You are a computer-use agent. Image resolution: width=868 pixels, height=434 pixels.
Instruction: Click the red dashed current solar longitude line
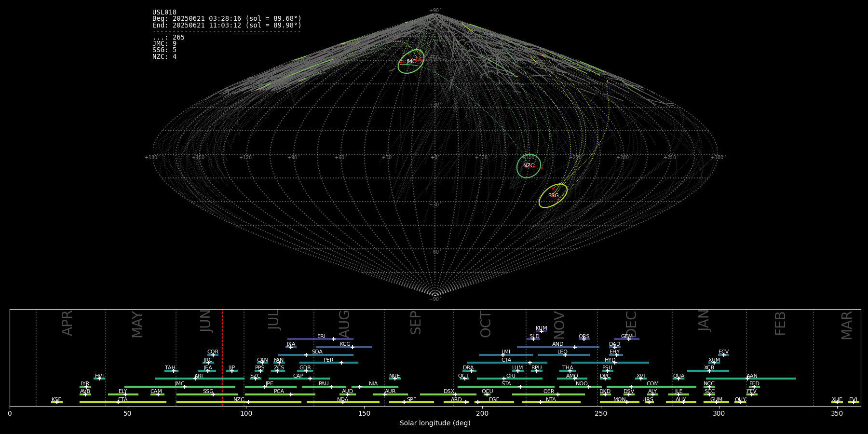222,357
